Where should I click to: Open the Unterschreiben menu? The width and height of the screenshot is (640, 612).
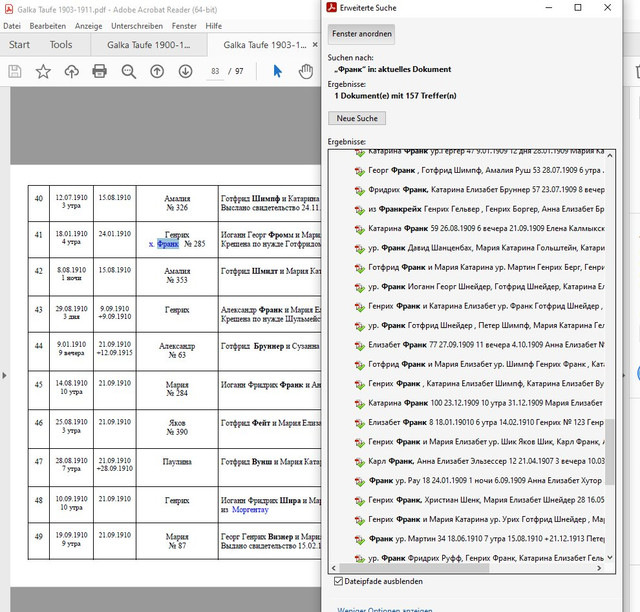click(x=137, y=26)
